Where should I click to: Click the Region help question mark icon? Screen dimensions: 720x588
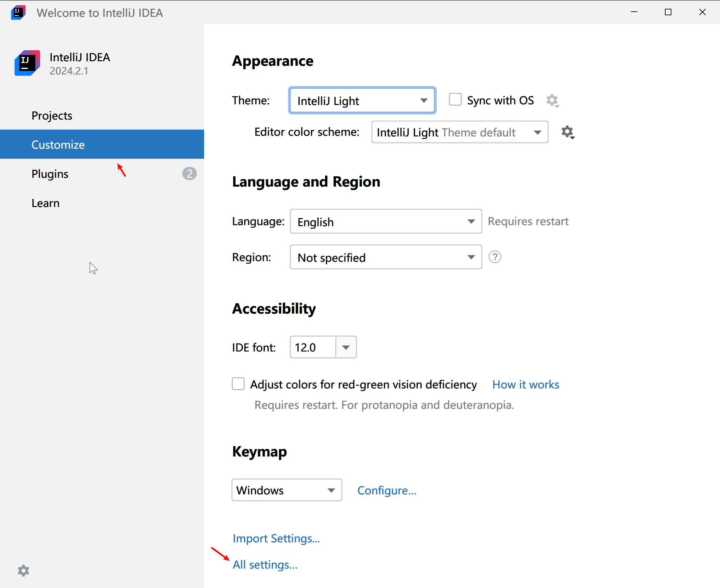[x=495, y=257]
